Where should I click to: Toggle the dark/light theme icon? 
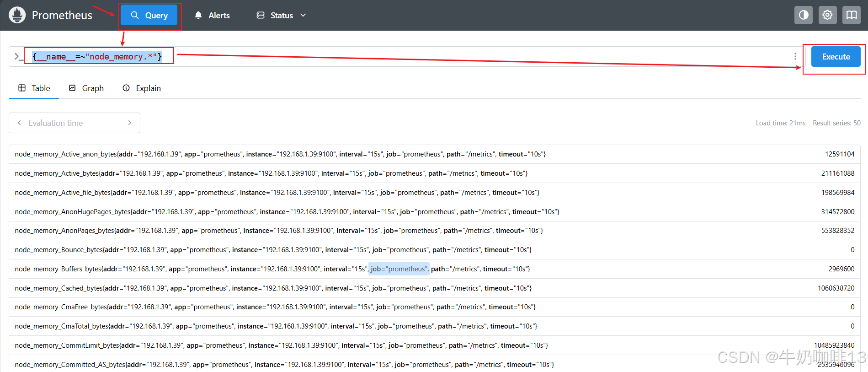(x=804, y=15)
